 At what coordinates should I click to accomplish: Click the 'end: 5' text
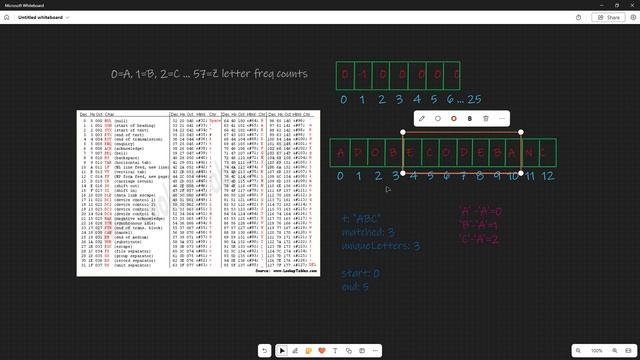[356, 287]
